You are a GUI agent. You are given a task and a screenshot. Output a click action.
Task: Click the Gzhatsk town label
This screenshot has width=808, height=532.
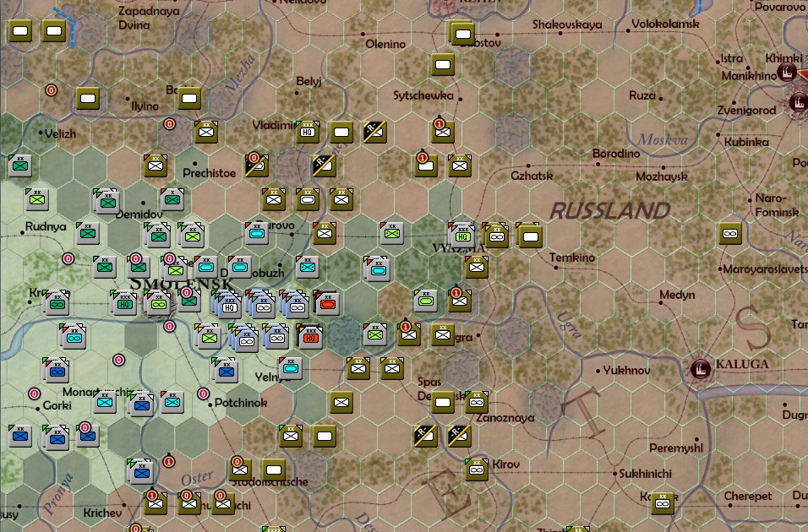pyautogui.click(x=532, y=176)
